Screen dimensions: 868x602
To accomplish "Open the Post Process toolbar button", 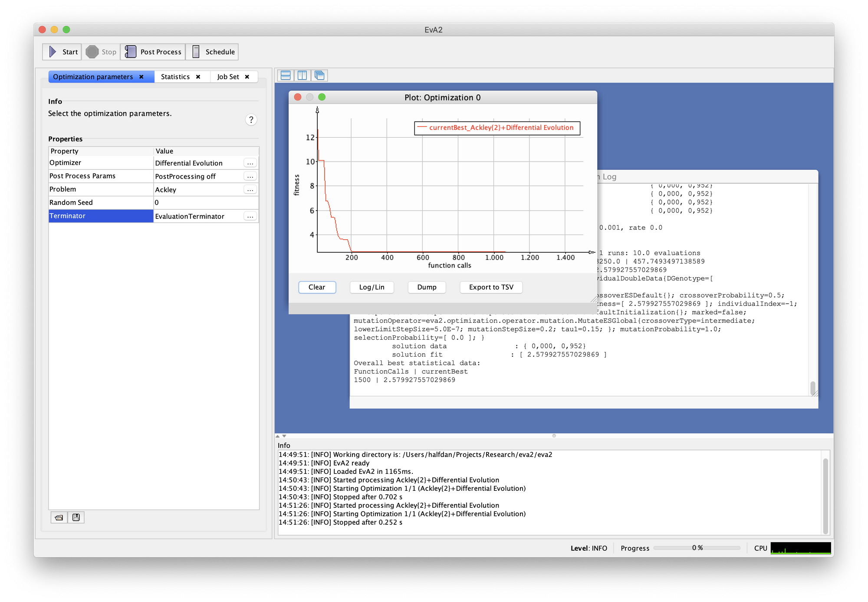I will click(153, 52).
